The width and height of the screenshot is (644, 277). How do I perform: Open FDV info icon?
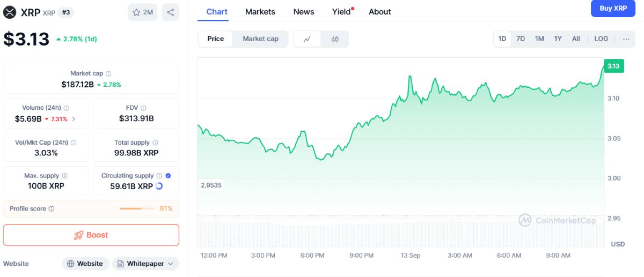(143, 108)
